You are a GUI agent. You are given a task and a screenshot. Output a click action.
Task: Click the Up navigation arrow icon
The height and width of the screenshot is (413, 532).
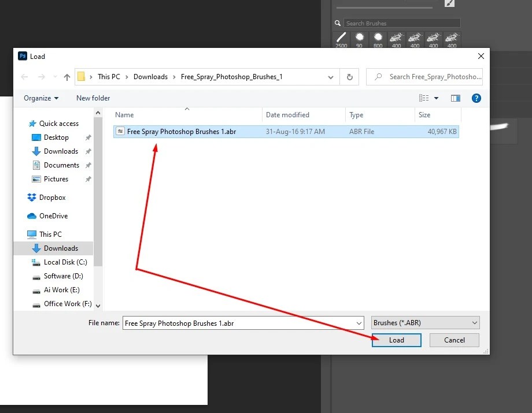pyautogui.click(x=66, y=76)
